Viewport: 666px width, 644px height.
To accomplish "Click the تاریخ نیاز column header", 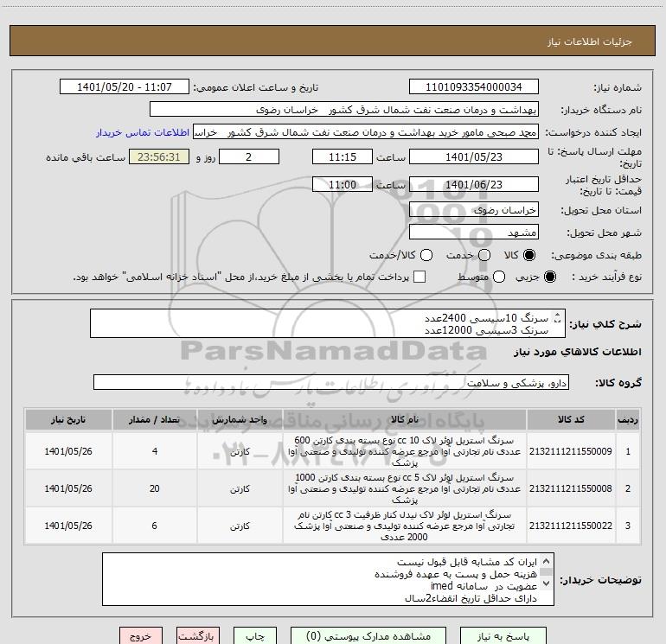I will [68, 420].
